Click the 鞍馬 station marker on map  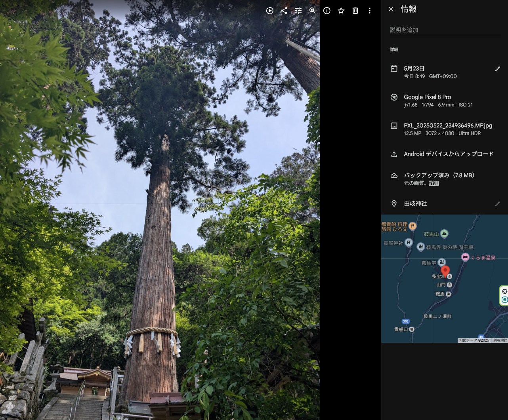coord(448,294)
